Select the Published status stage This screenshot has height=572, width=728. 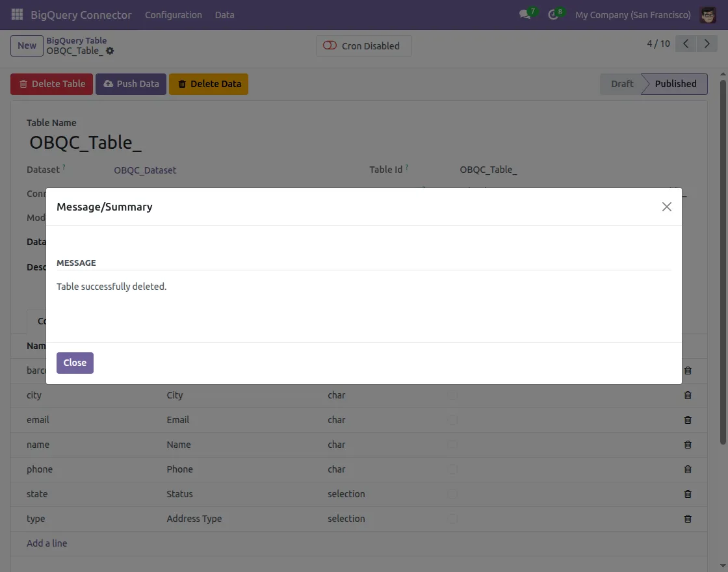tap(675, 84)
